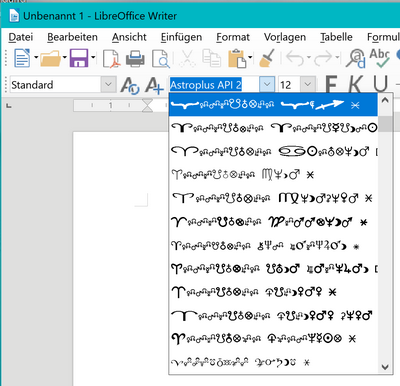
Task: Click the Clone Formatting brush icon
Action: (x=267, y=58)
